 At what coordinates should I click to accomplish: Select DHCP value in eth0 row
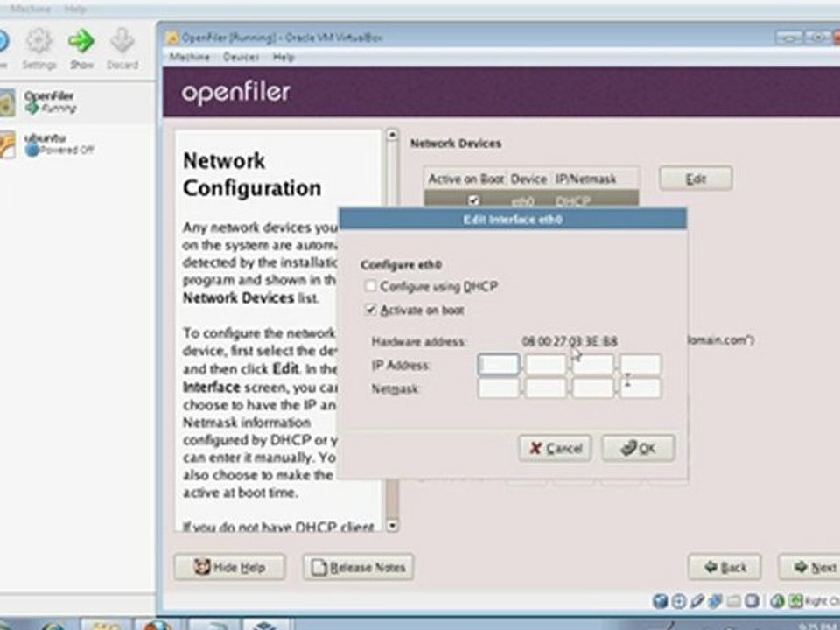pos(573,201)
